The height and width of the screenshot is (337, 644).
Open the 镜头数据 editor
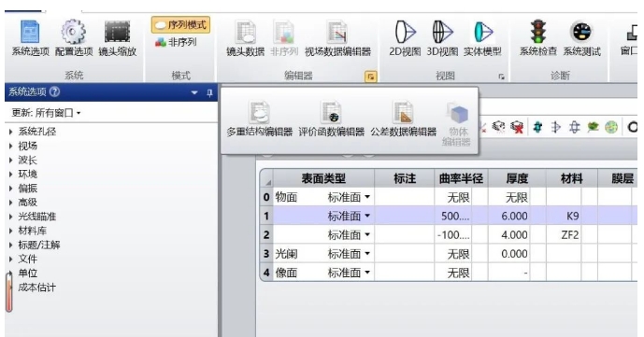tap(245, 38)
